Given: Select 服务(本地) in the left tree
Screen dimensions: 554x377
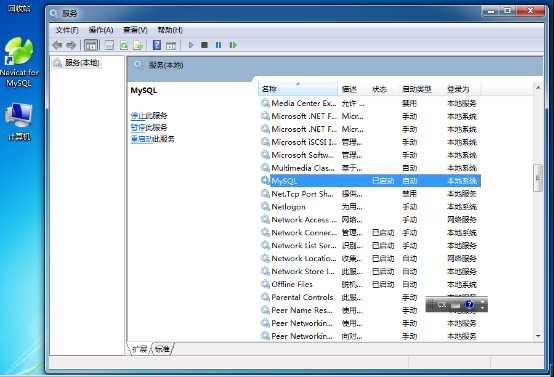Looking at the screenshot, I should coord(82,63).
